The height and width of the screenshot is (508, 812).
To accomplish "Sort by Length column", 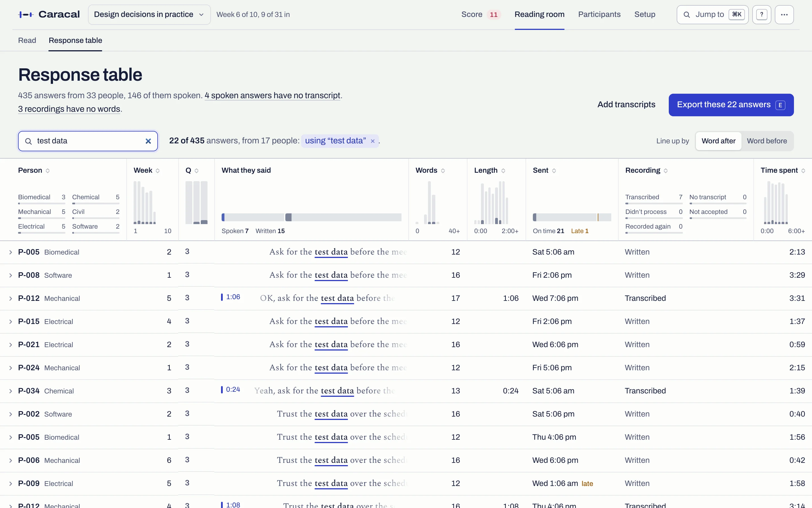I will (x=489, y=170).
